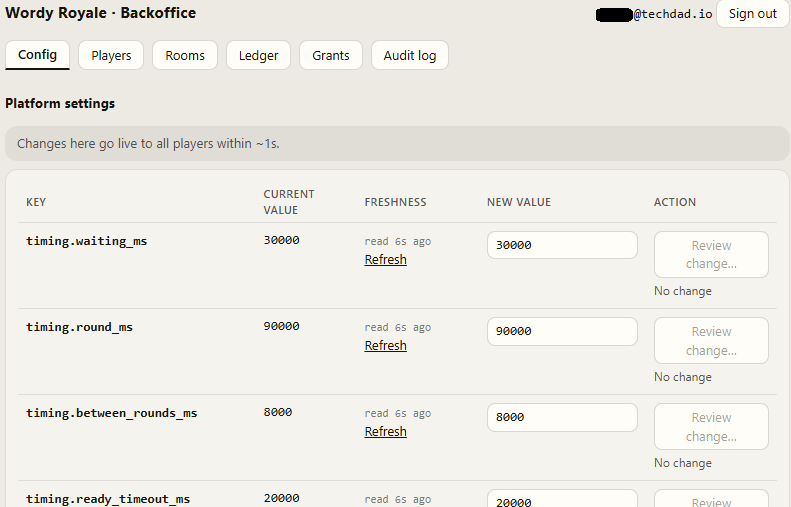This screenshot has height=507, width=791.
Task: Focus the new value field for timing.ready_timeout_ms
Action: click(x=562, y=498)
